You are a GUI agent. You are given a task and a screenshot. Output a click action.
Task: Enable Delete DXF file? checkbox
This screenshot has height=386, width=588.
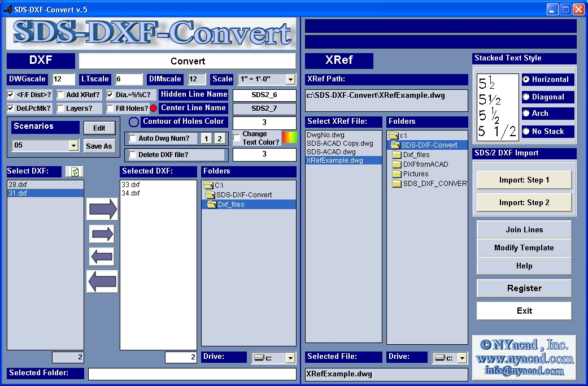coord(132,154)
